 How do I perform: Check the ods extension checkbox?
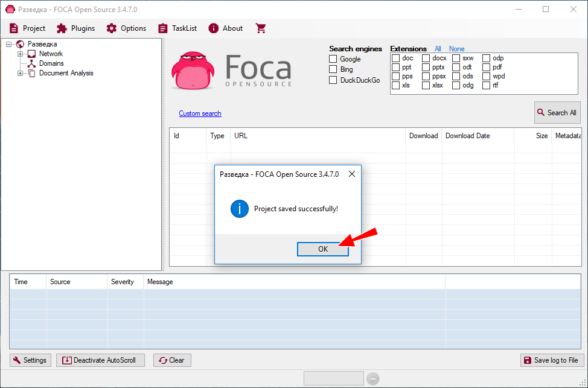(x=456, y=76)
